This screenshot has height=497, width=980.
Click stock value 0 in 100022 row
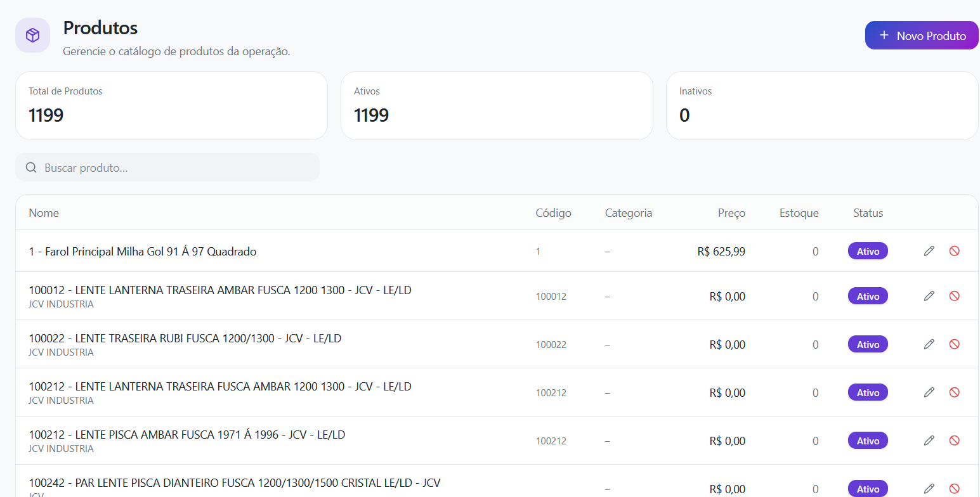coord(816,345)
